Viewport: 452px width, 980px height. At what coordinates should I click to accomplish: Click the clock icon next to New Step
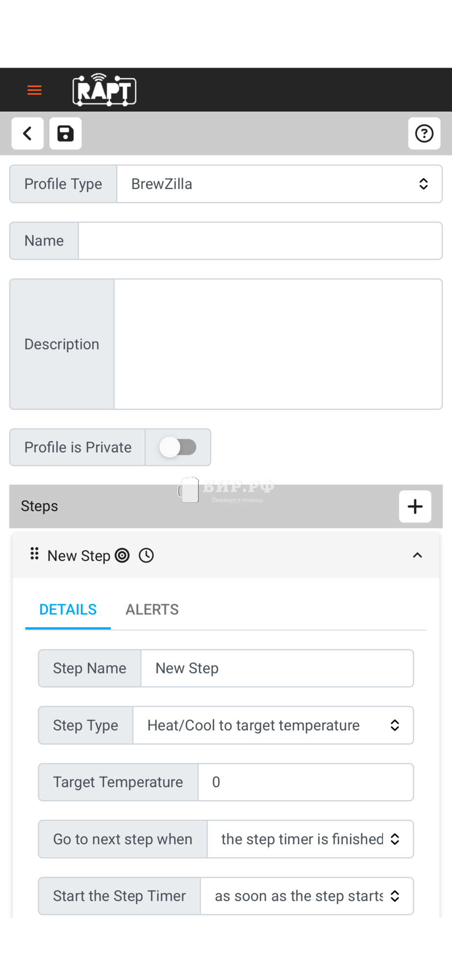(146, 556)
